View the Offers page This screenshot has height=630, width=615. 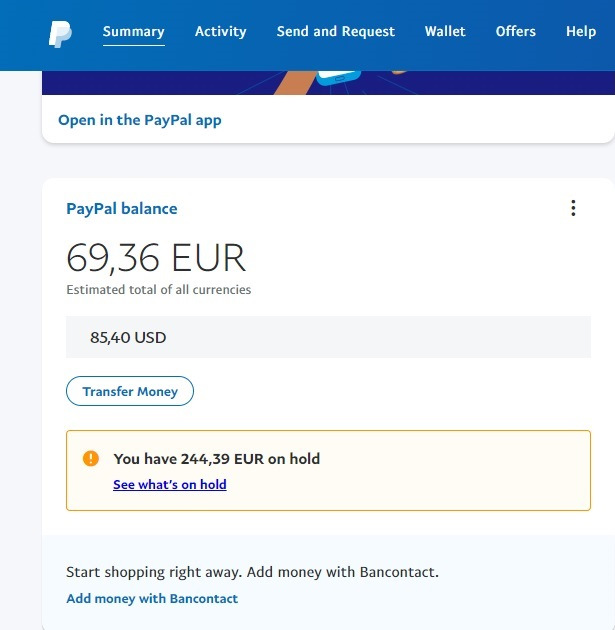point(516,31)
